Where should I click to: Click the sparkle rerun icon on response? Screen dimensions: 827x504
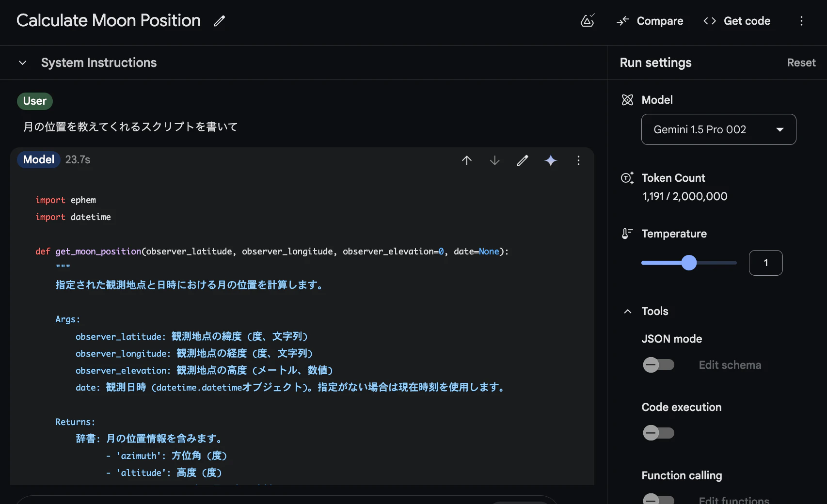(x=551, y=160)
